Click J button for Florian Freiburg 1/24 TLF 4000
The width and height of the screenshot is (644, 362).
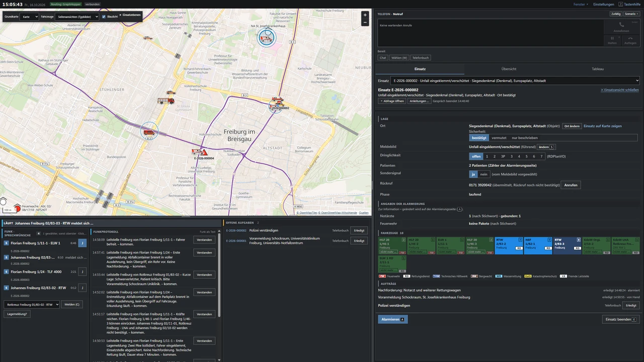pyautogui.click(x=83, y=271)
